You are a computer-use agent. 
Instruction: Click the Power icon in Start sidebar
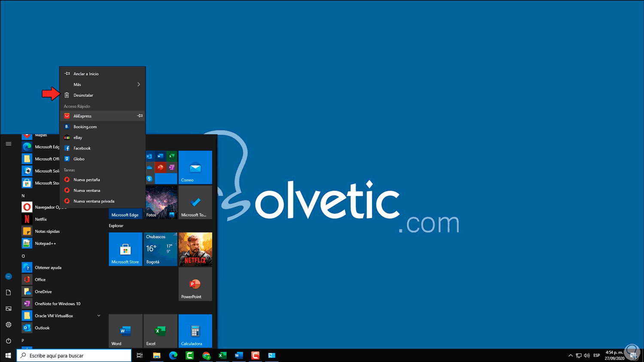9,341
